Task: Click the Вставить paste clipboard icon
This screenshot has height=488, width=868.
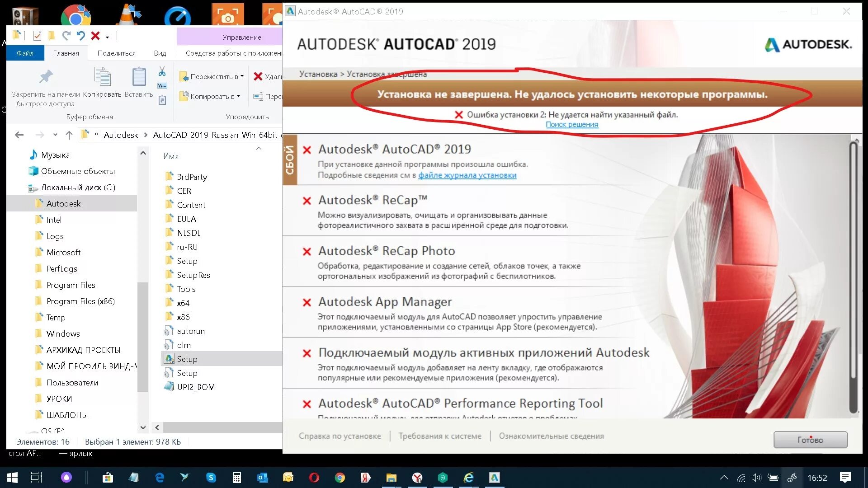Action: point(139,77)
